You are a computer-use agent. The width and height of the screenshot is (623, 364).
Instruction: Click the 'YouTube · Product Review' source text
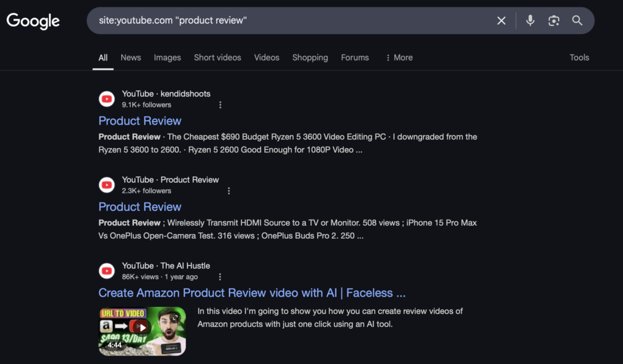[x=170, y=180]
